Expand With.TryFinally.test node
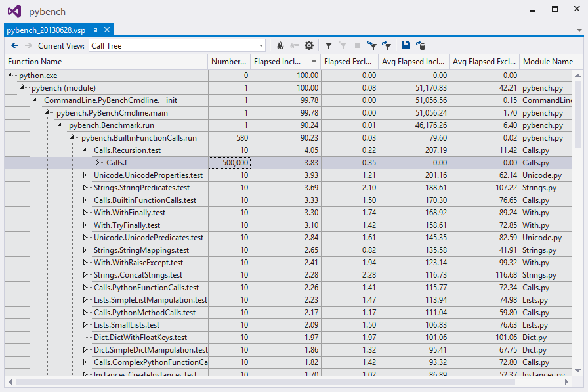 click(x=85, y=225)
